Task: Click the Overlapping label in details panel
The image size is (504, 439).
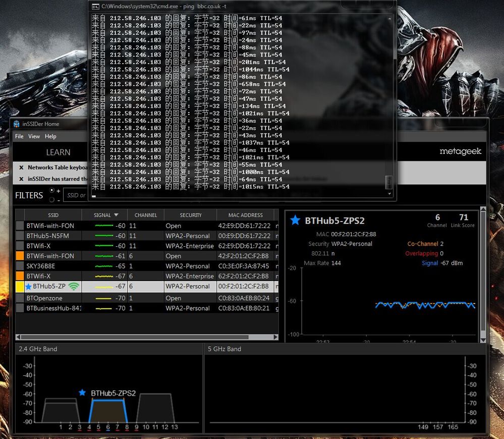Action: [x=421, y=253]
